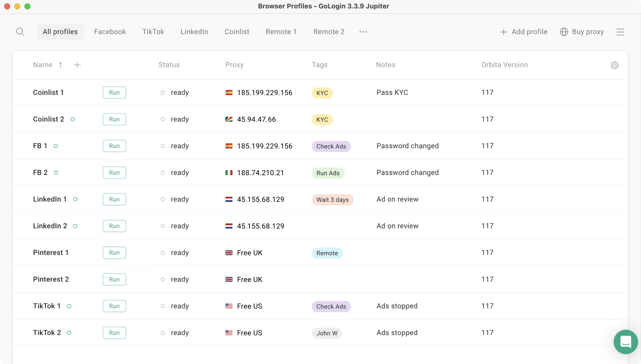
Task: Open the Wait 3 days tag on LinkedIn 1
Action: point(332,200)
